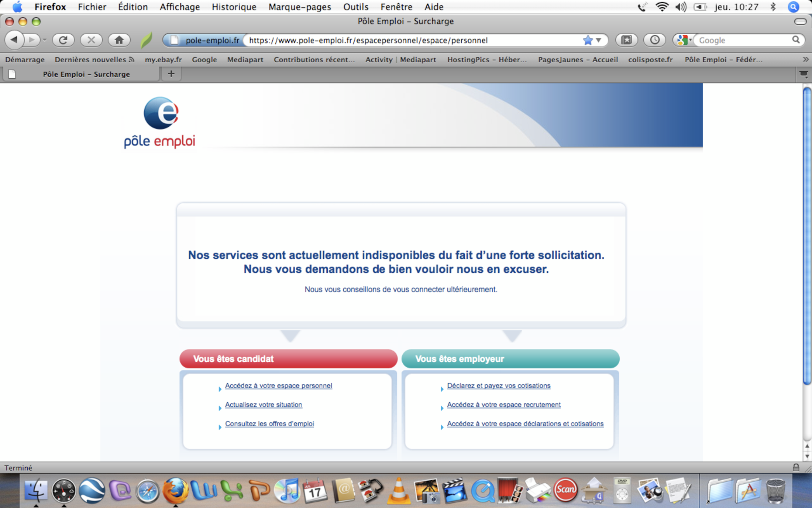Click the security padlock in status bar
Screen dimensions: 812x508
click(796, 467)
